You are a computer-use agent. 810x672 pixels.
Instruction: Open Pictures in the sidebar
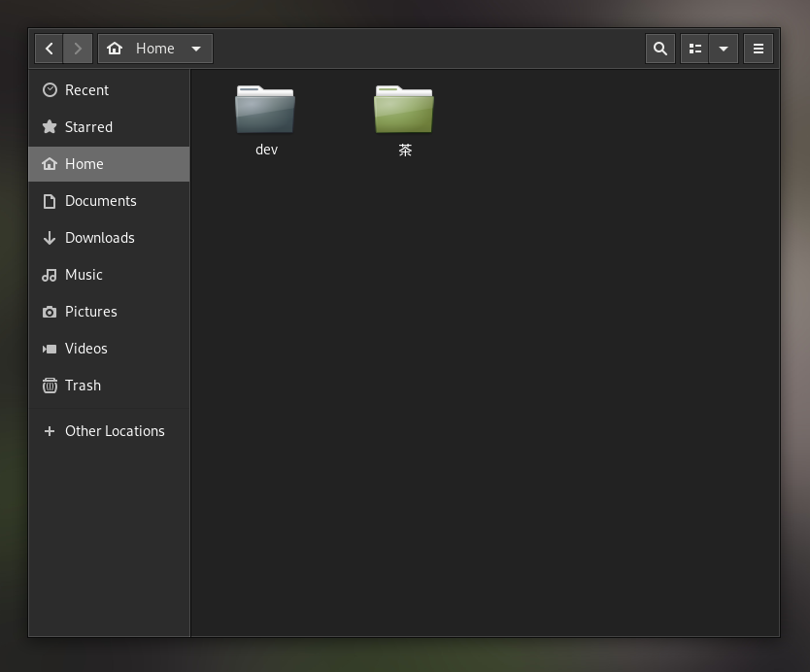point(109,312)
